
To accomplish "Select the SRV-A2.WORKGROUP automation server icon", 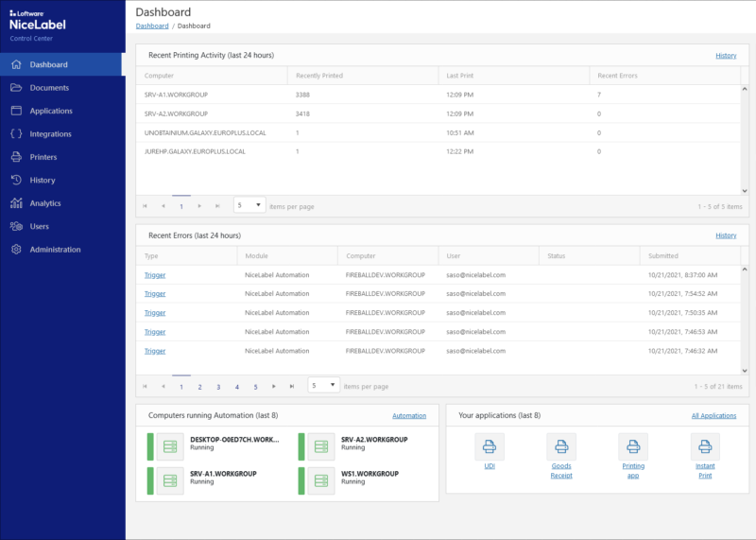I will (322, 446).
